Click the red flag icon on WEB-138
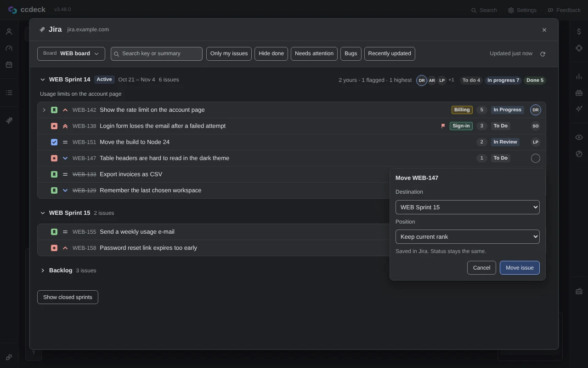The image size is (588, 368). (x=443, y=126)
